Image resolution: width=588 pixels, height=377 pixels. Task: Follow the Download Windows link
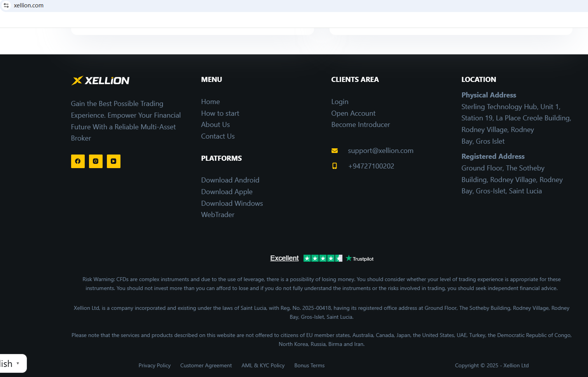point(232,203)
